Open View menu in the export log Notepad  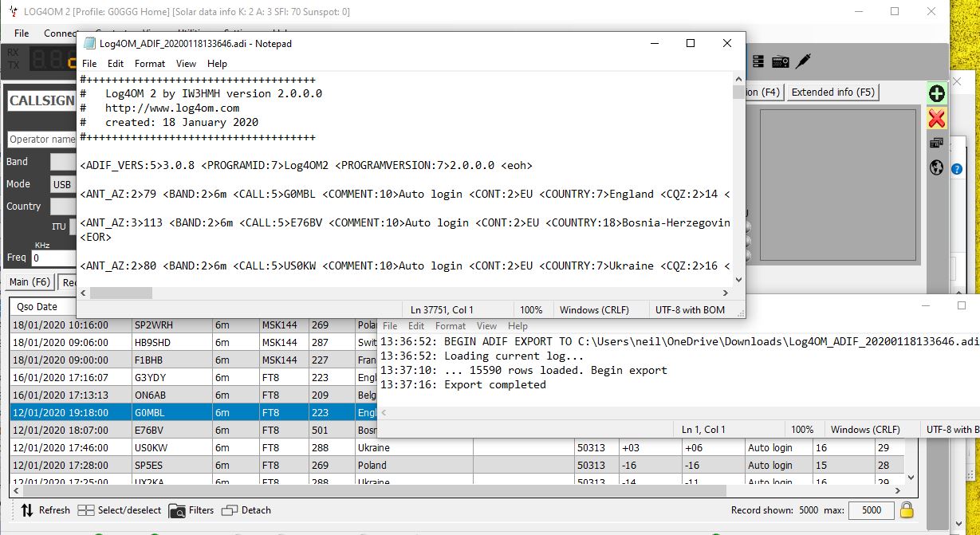point(486,326)
